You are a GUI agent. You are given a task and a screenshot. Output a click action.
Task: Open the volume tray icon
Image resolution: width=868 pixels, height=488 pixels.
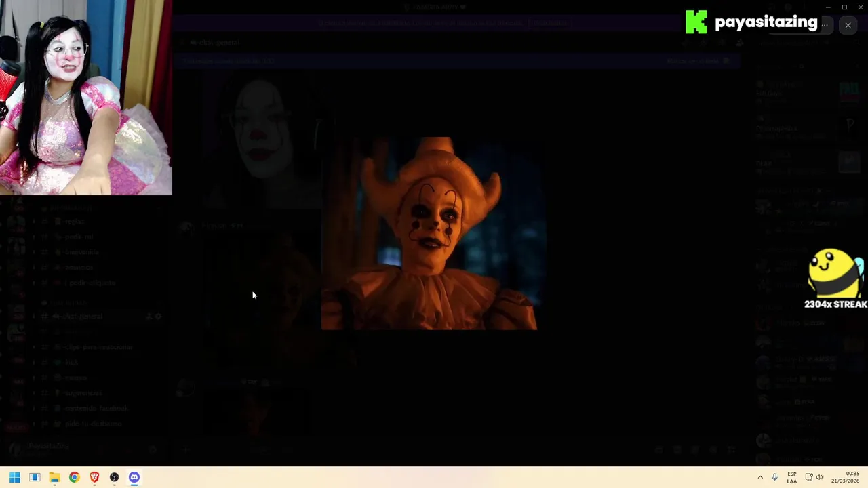tap(819, 477)
